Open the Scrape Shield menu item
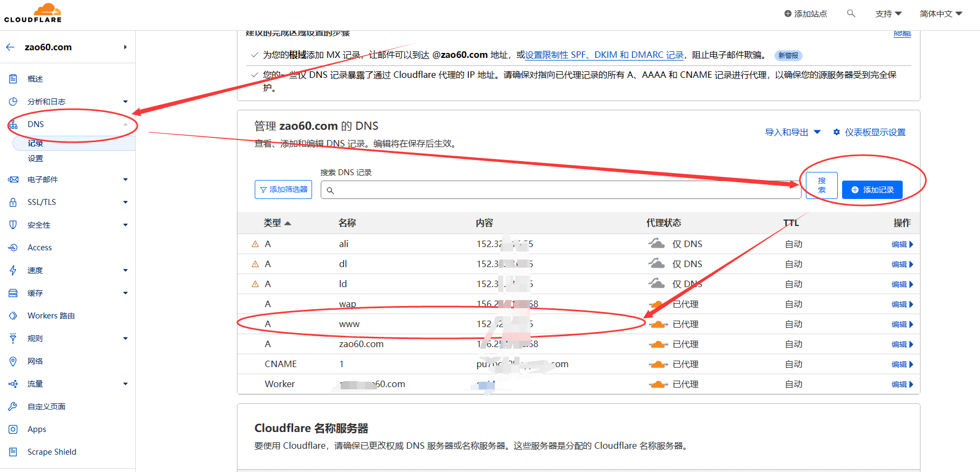Image resolution: width=980 pixels, height=472 pixels. pyautogui.click(x=52, y=452)
